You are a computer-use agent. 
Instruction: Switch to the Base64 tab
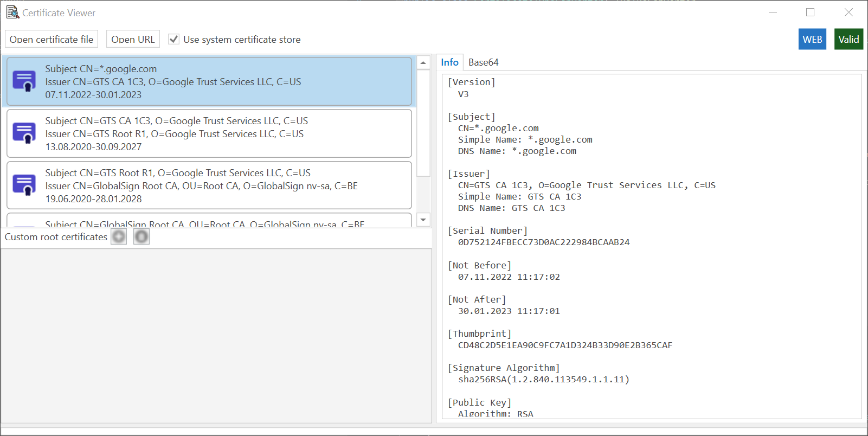(x=484, y=62)
